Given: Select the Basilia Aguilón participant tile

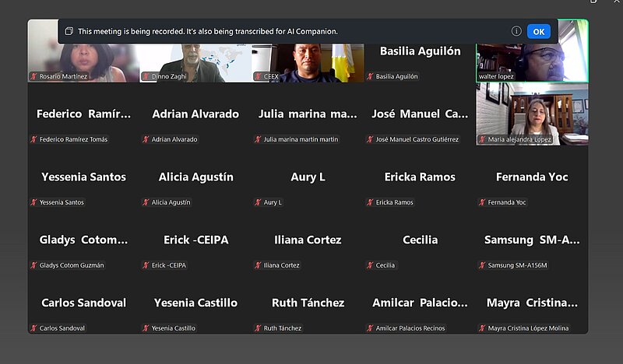Looking at the screenshot, I should [x=420, y=56].
